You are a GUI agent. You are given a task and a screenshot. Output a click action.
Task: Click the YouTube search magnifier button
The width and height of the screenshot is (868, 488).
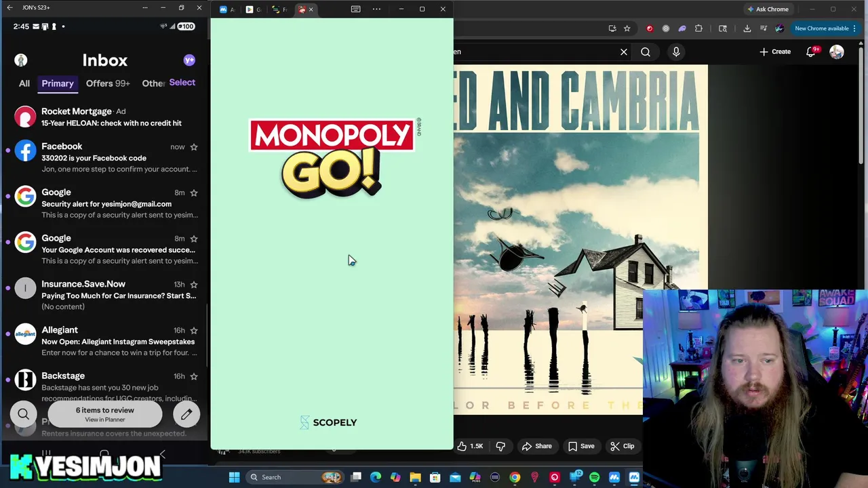coord(646,52)
